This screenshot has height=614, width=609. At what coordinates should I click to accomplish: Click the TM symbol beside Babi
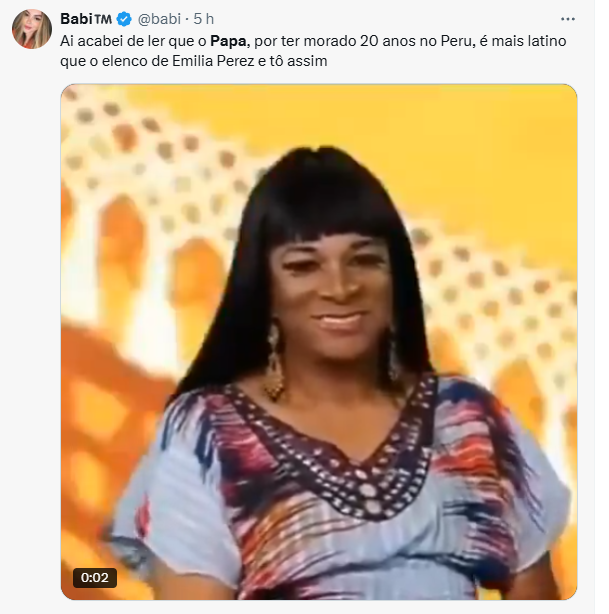click(x=103, y=19)
